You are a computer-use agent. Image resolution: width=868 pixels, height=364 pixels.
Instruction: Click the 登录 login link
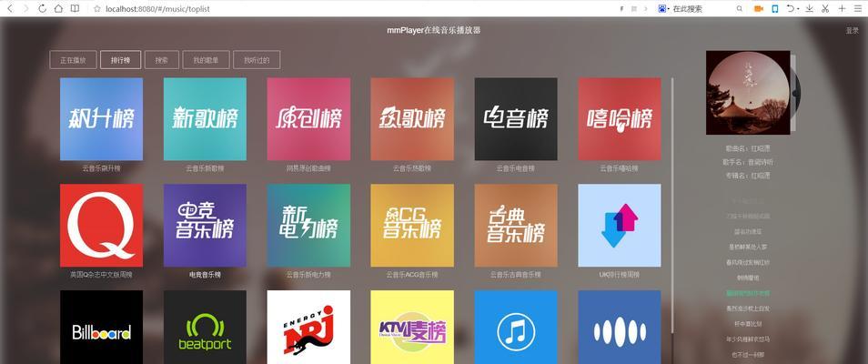pos(852,31)
